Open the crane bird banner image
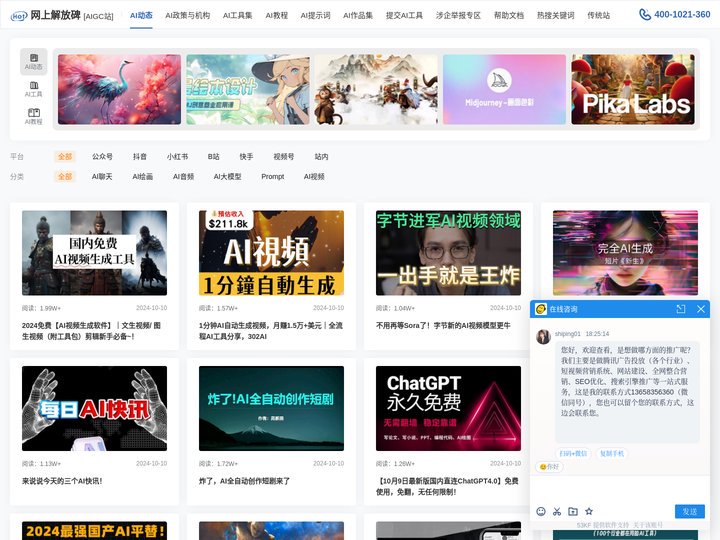This screenshot has width=720, height=540. click(119, 89)
